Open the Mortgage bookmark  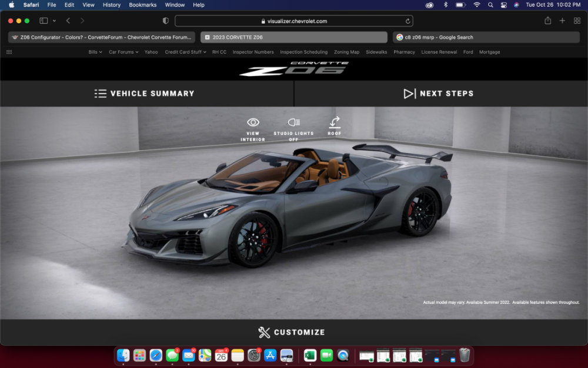coord(489,52)
